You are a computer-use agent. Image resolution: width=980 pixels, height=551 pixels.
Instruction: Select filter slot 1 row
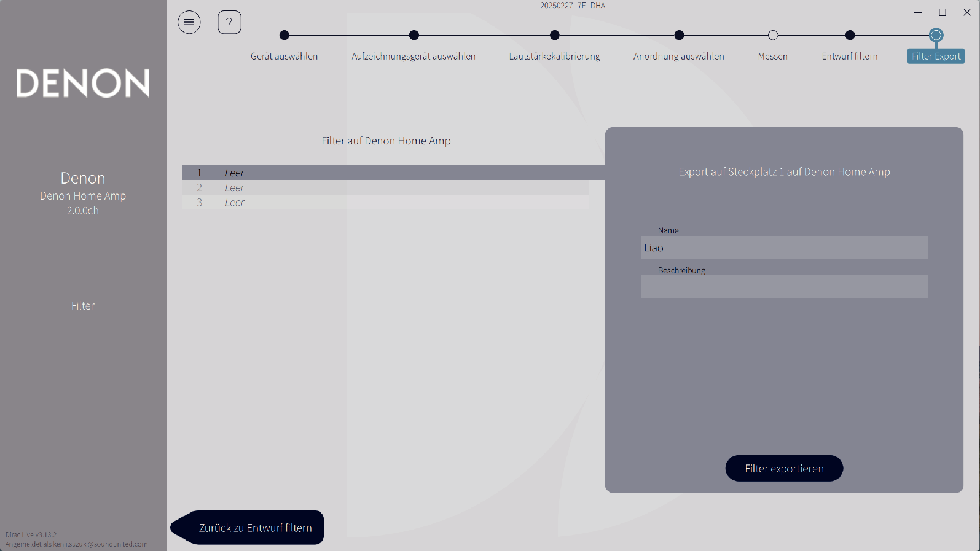coord(386,173)
